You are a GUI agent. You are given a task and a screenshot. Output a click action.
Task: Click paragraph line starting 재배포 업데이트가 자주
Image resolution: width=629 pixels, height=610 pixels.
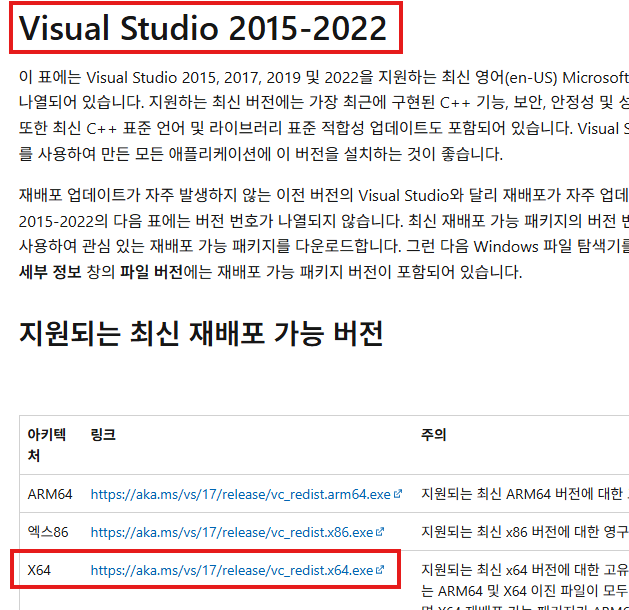pos(324,195)
